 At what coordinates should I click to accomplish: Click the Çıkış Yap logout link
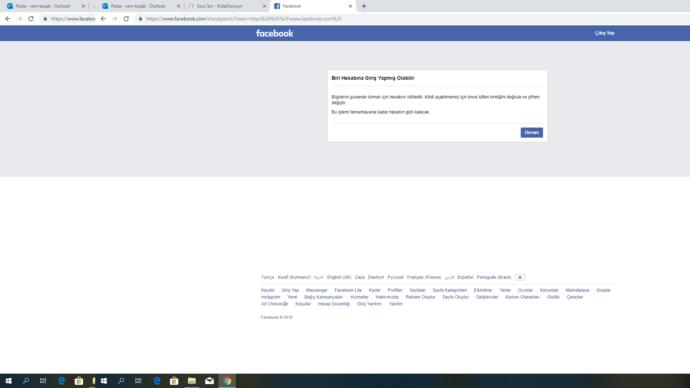click(x=605, y=33)
